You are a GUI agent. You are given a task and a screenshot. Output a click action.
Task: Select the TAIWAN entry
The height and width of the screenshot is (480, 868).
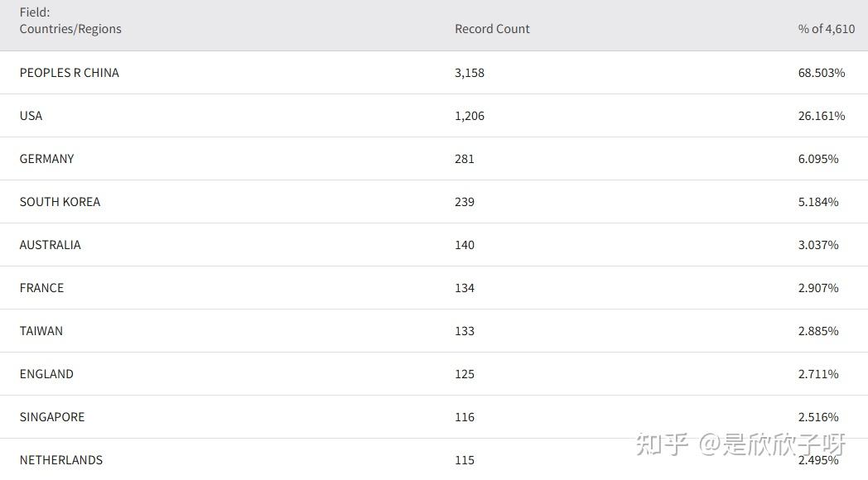tap(41, 331)
